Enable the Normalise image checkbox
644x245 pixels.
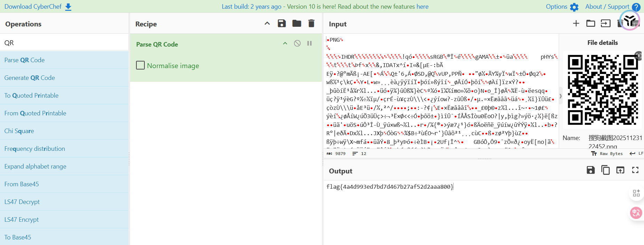coord(141,65)
